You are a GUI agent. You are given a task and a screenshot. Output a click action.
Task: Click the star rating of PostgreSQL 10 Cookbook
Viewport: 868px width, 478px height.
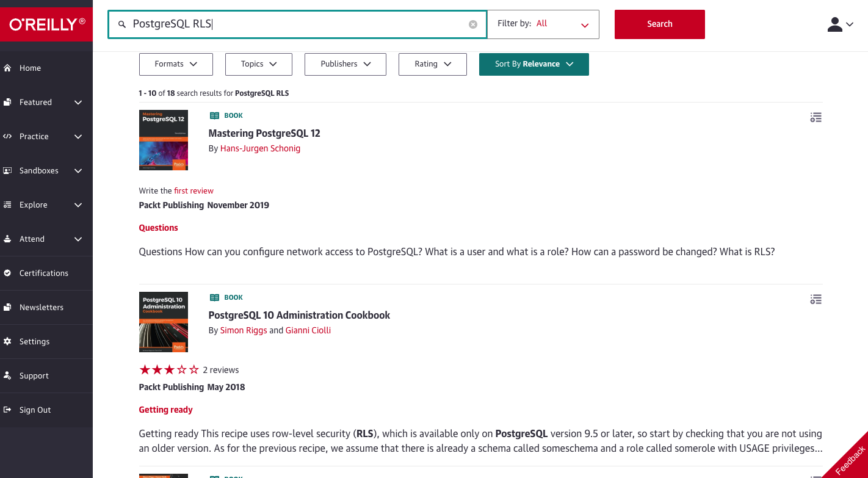tap(169, 370)
